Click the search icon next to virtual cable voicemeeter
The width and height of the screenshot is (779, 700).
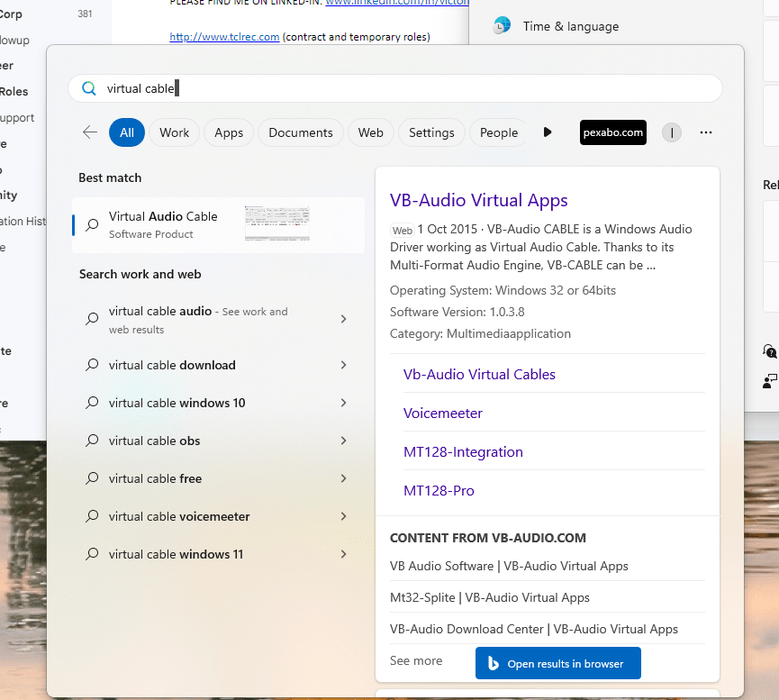(x=92, y=516)
